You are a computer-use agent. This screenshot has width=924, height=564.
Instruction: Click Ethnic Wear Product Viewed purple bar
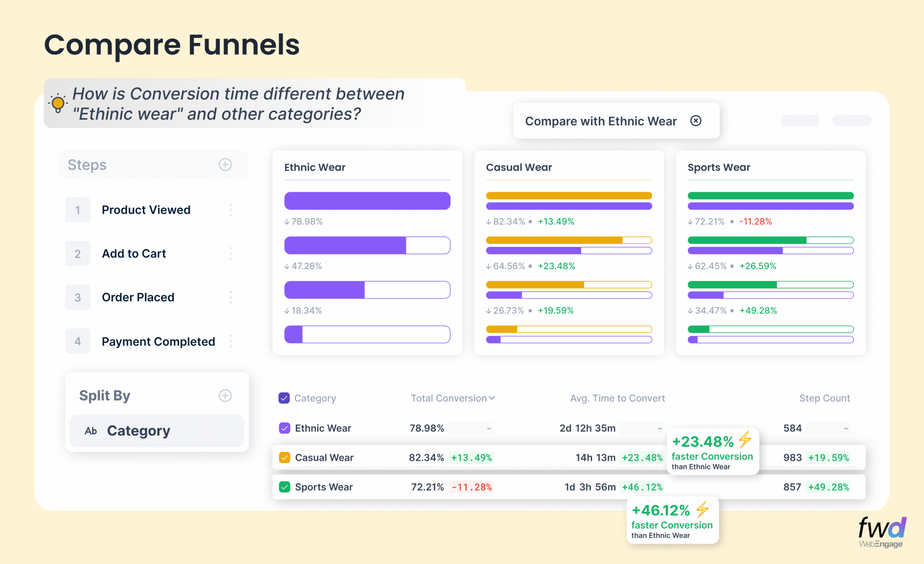(367, 201)
